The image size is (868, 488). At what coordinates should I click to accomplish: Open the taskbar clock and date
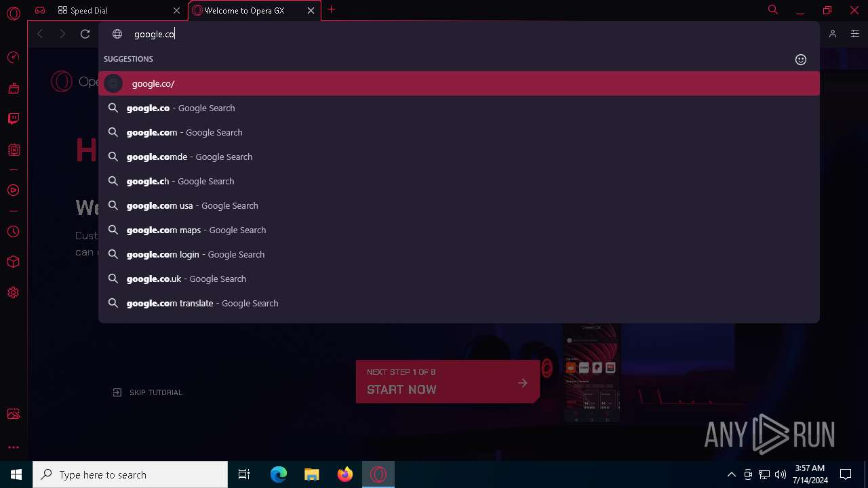point(810,474)
